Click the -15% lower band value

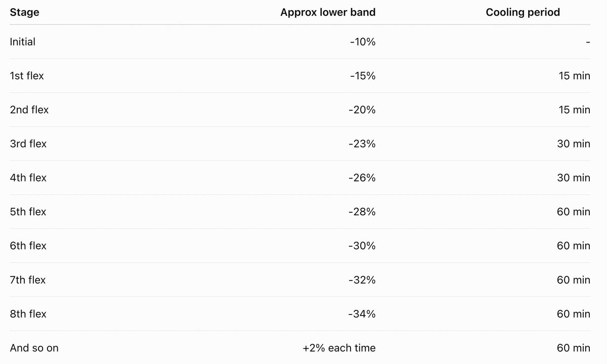[363, 76]
